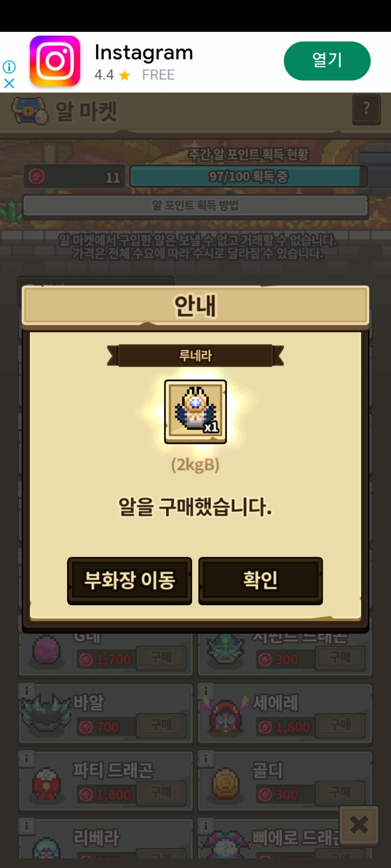Click the weekly egg point progress bar
Screen dimensions: 391x868
(248, 176)
